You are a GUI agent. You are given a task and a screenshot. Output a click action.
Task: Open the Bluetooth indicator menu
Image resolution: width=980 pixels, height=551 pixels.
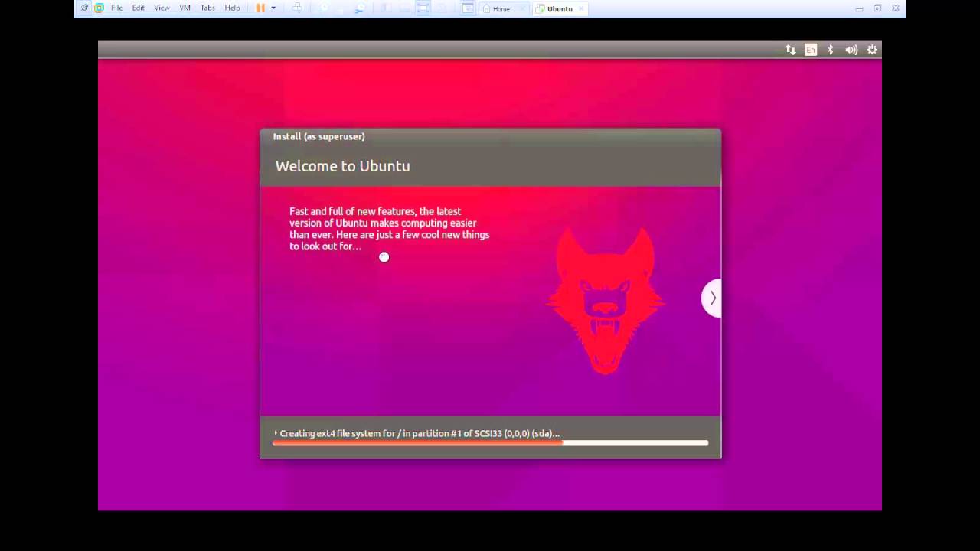pyautogui.click(x=831, y=50)
